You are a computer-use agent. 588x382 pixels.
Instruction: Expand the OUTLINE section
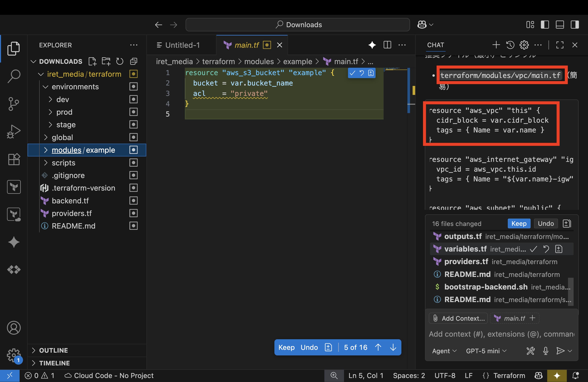click(x=53, y=350)
